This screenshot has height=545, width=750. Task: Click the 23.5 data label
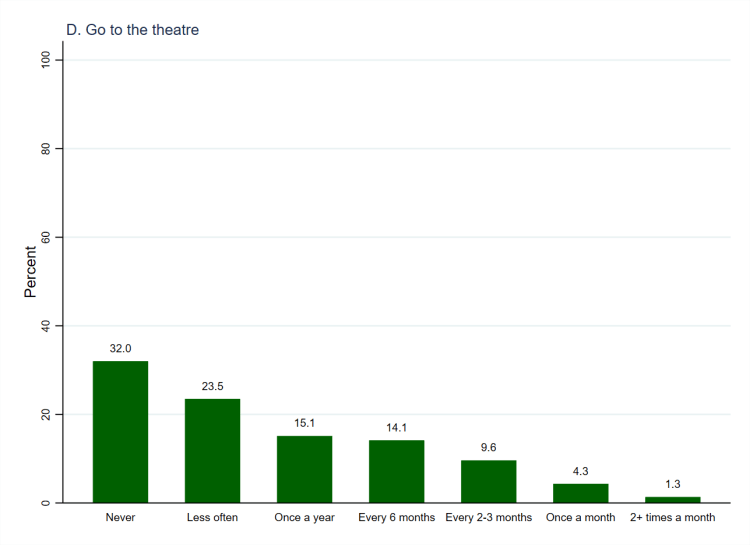click(x=212, y=385)
